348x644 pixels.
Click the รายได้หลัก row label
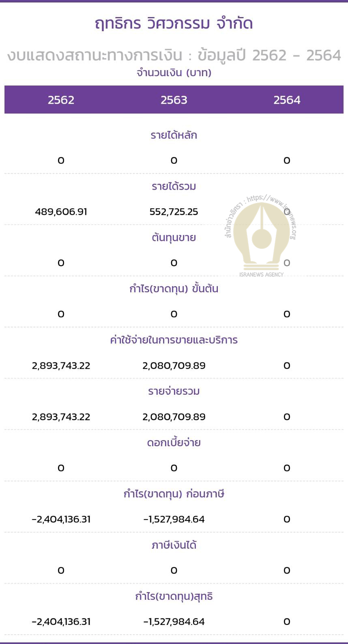(x=174, y=135)
